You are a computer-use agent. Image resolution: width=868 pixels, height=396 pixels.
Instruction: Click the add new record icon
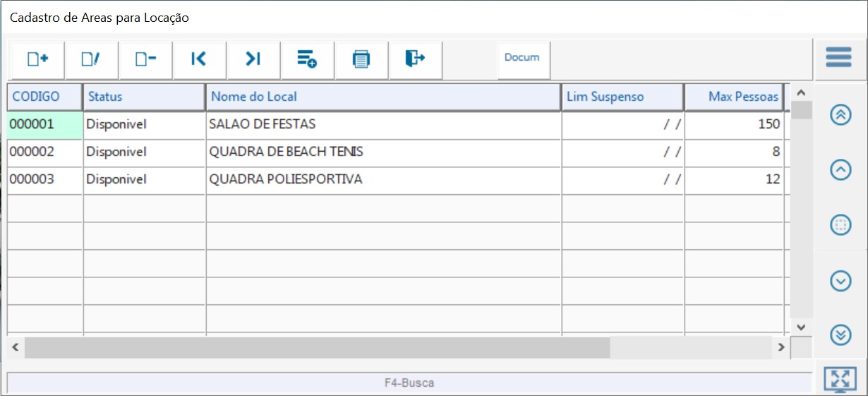pos(37,60)
